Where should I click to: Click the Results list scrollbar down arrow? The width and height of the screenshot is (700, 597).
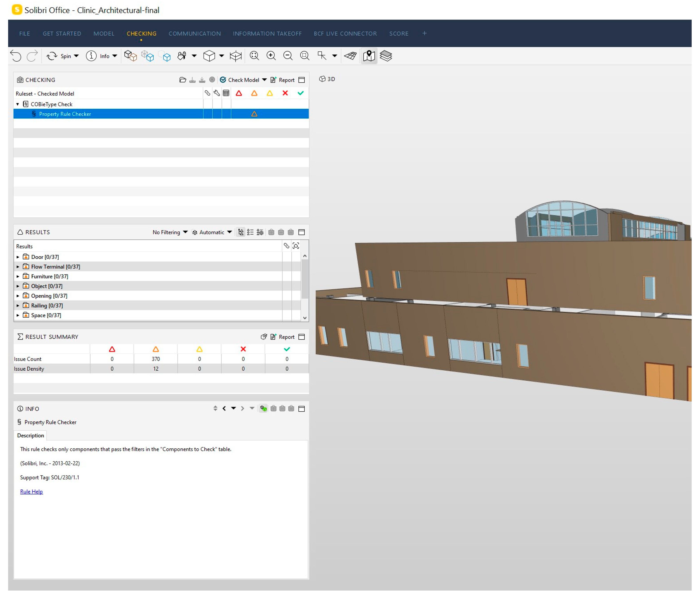pyautogui.click(x=305, y=318)
